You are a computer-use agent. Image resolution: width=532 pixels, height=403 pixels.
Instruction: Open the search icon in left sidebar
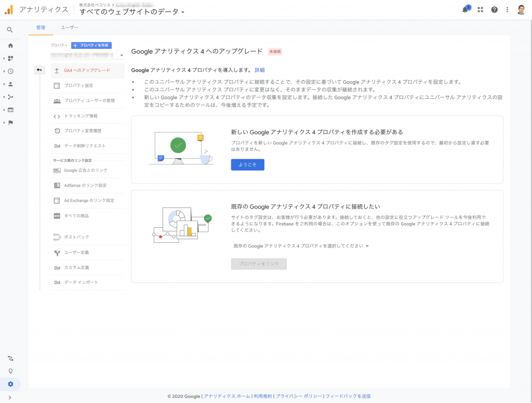[x=10, y=30]
